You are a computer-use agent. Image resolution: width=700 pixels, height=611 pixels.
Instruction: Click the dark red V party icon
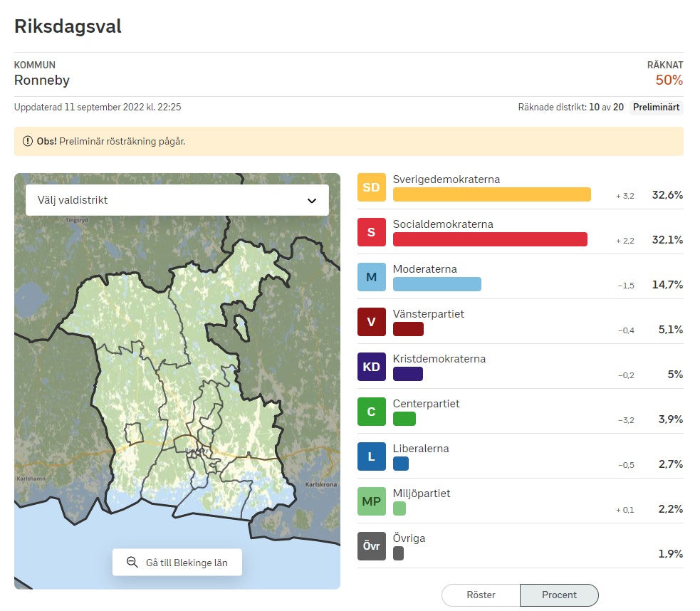click(371, 322)
